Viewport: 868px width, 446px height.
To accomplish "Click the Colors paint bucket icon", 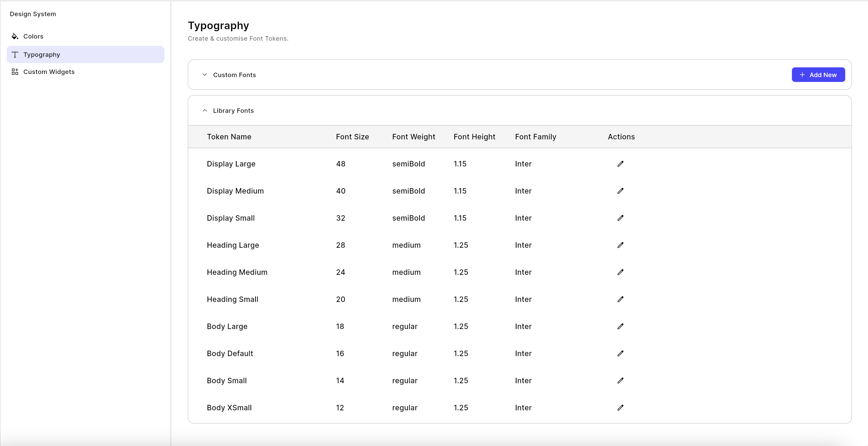I will pos(15,36).
